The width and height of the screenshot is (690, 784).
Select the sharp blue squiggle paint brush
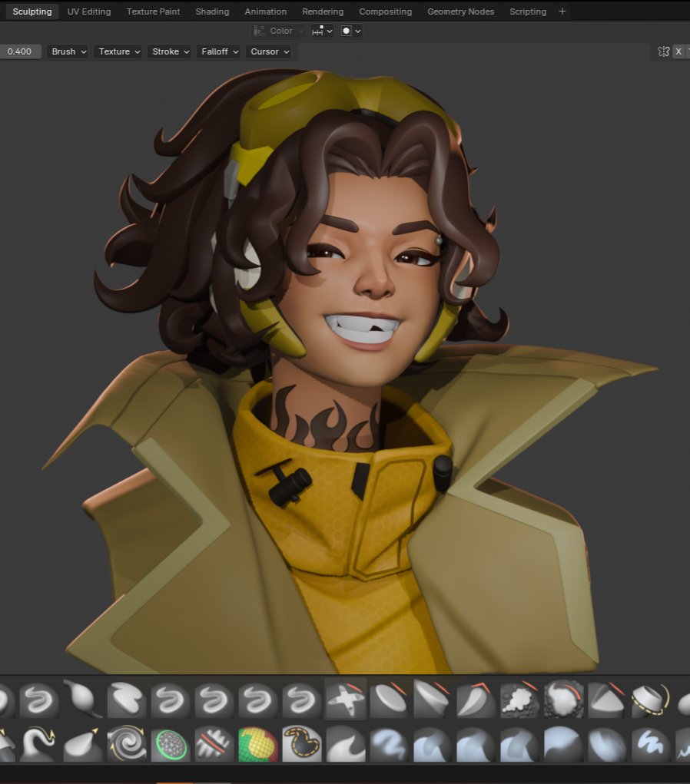[651, 743]
